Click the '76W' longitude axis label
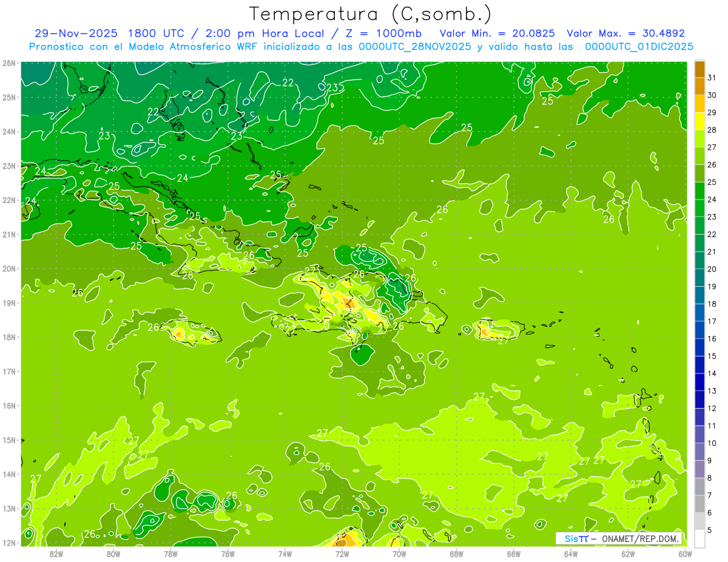The image size is (728, 562). [227, 554]
